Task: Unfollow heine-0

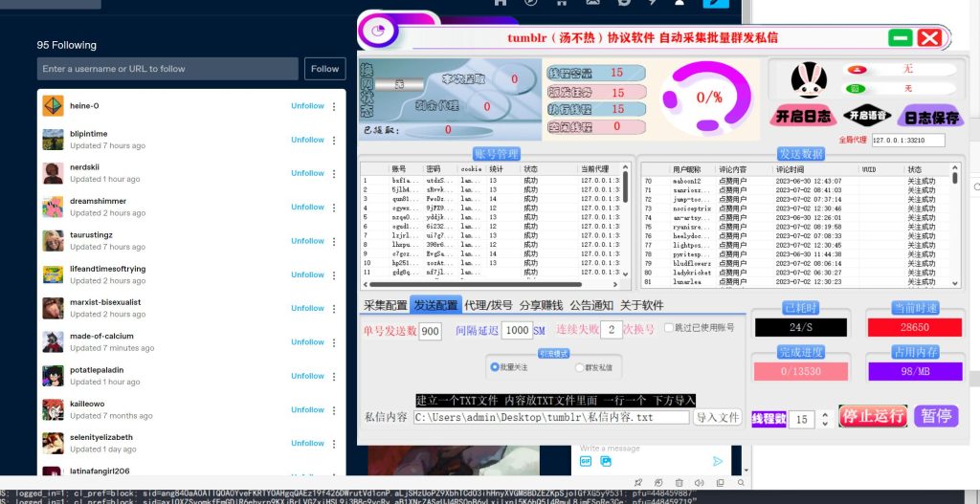Action: tap(307, 106)
